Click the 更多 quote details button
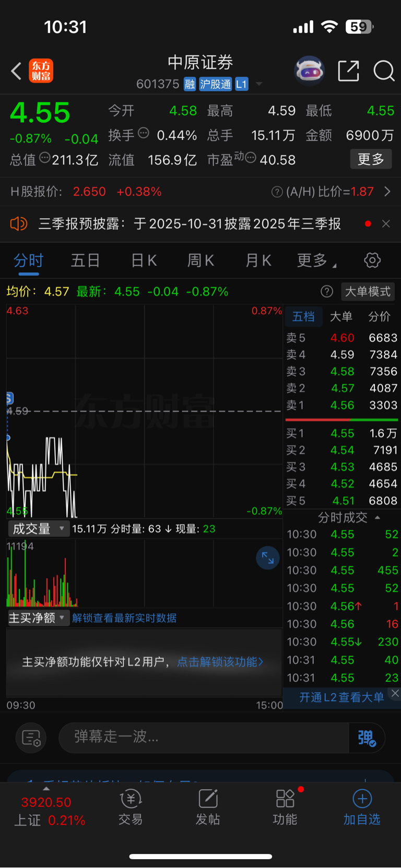This screenshot has width=401, height=868. 371,159
